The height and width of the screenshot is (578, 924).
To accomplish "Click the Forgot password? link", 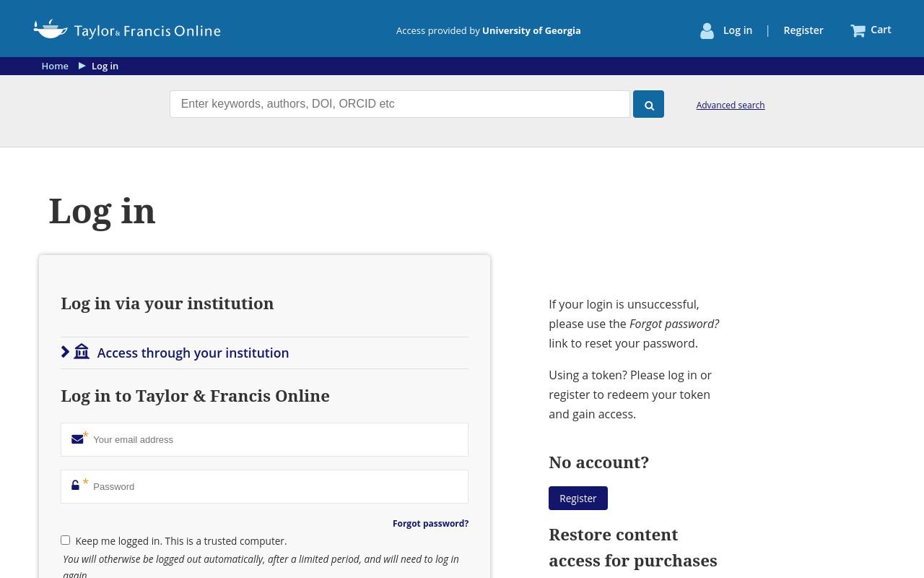I will coord(430,523).
